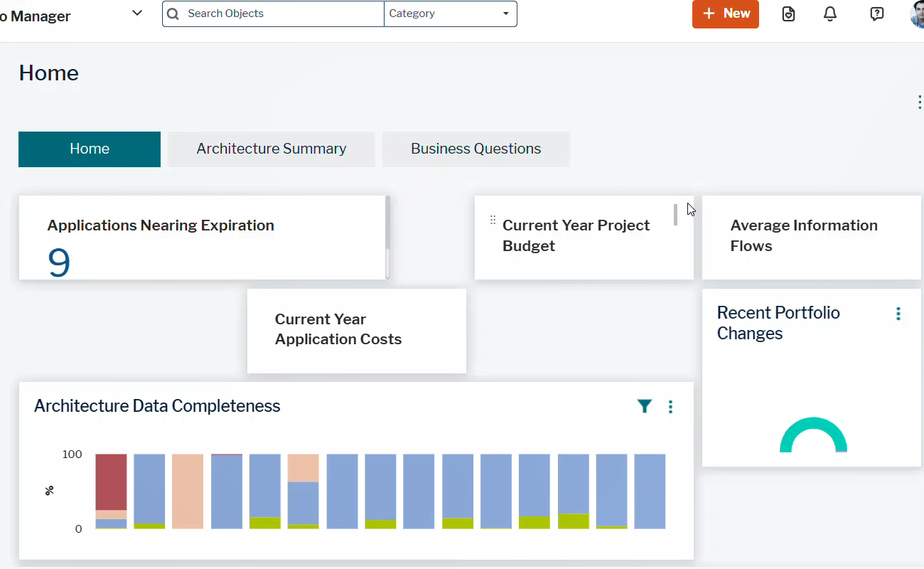The image size is (924, 569).
Task: Click the red first bar in completeness chart
Action: [111, 481]
